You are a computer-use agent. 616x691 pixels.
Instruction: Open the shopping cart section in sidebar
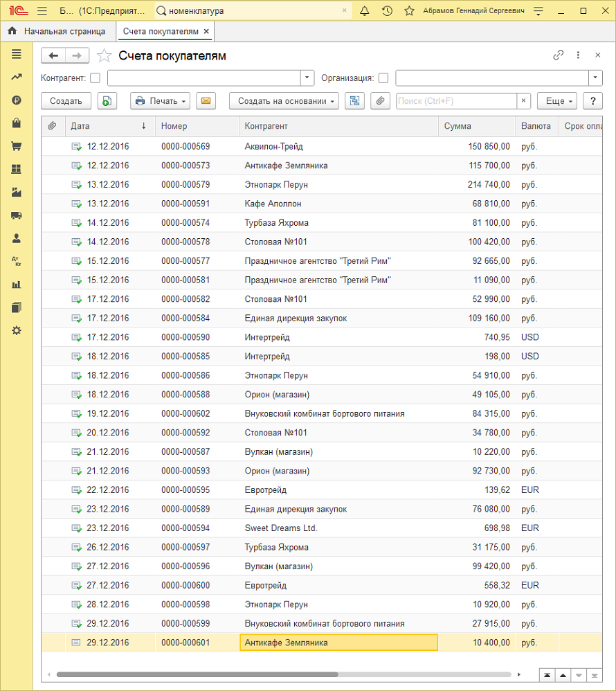[x=17, y=146]
